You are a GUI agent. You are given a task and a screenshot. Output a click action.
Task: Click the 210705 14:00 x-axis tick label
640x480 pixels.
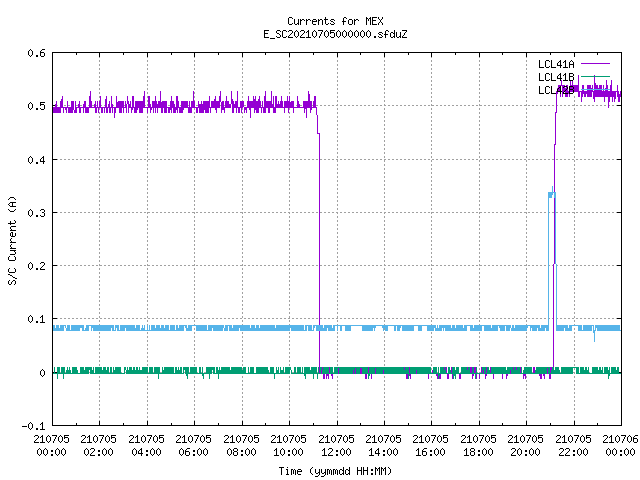[383, 445]
